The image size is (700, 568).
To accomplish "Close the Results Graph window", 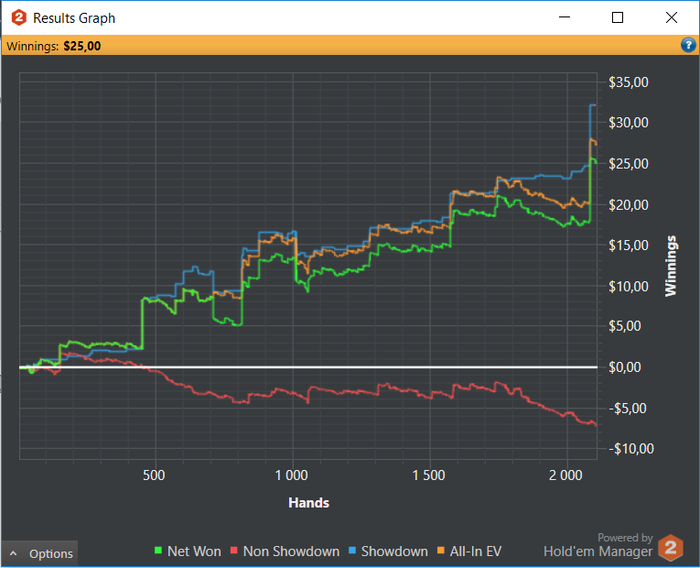I will tap(671, 17).
